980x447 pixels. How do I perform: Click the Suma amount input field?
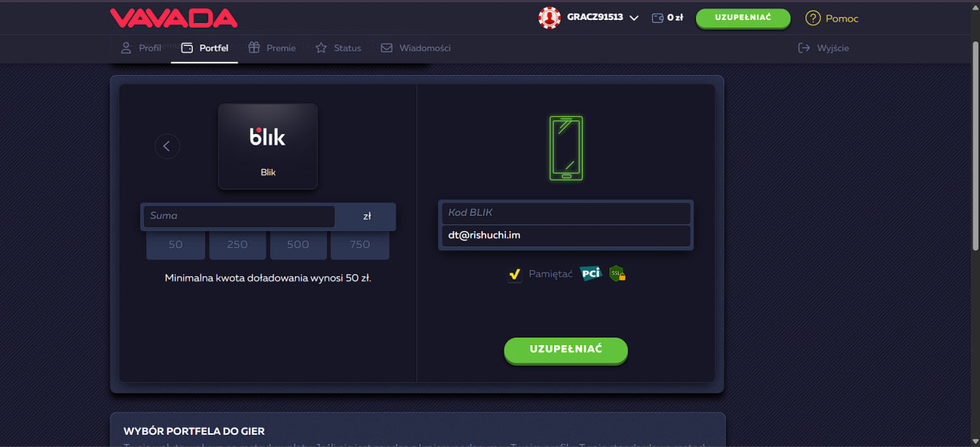pyautogui.click(x=237, y=216)
